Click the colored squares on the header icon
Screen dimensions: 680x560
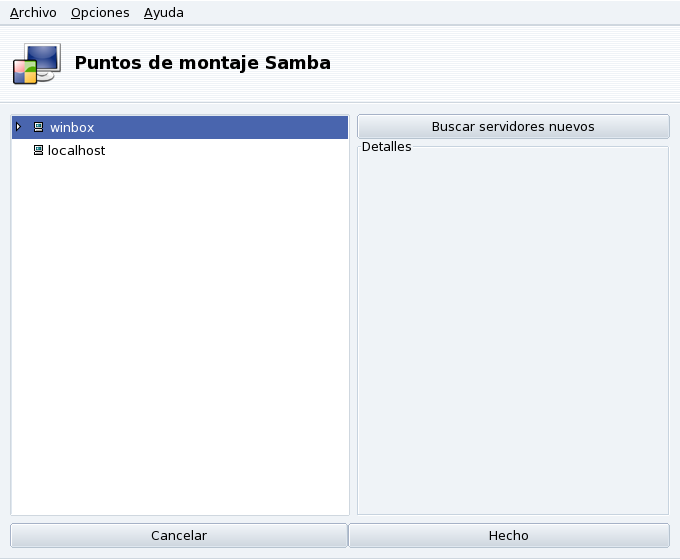24,71
